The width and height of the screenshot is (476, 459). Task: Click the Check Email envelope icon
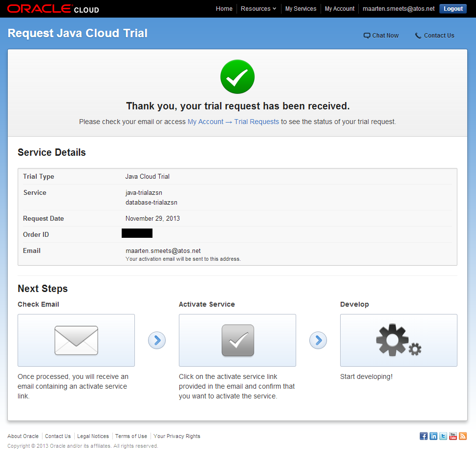pos(76,340)
